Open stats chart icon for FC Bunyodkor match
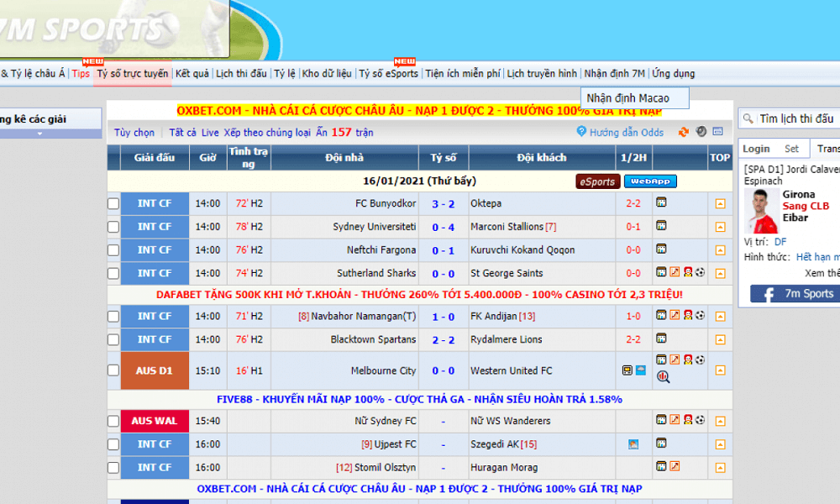The width and height of the screenshot is (840, 504). point(661,202)
